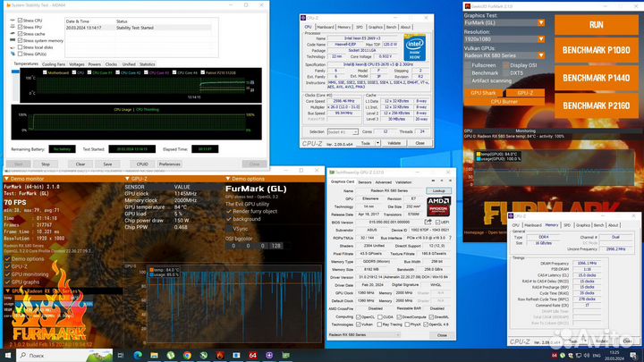This screenshot has width=644, height=362.
Task: Click the Intel Xeon logo in CPU-Z
Action: (415, 48)
